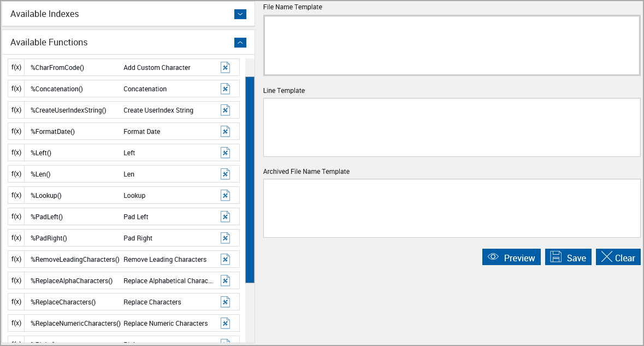
Task: Insert the %PadLeft() function
Action: (x=225, y=216)
